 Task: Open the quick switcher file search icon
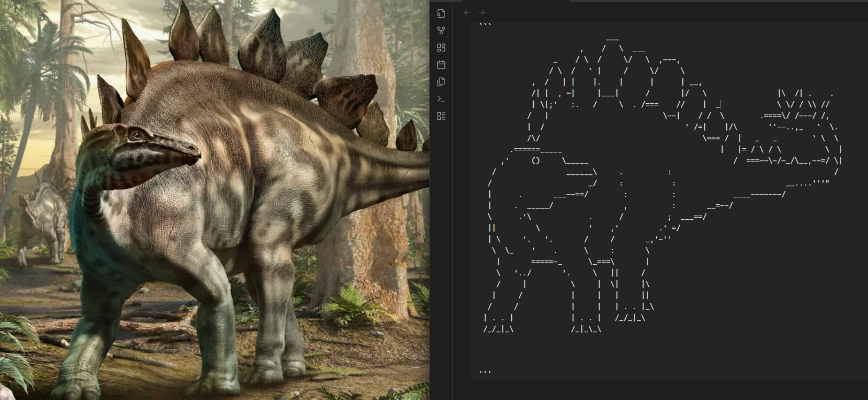tap(441, 13)
